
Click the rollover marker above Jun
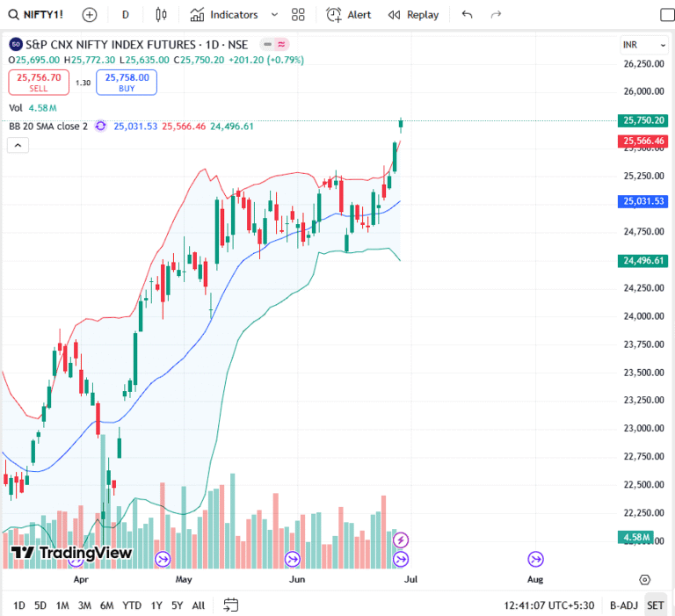tap(293, 559)
